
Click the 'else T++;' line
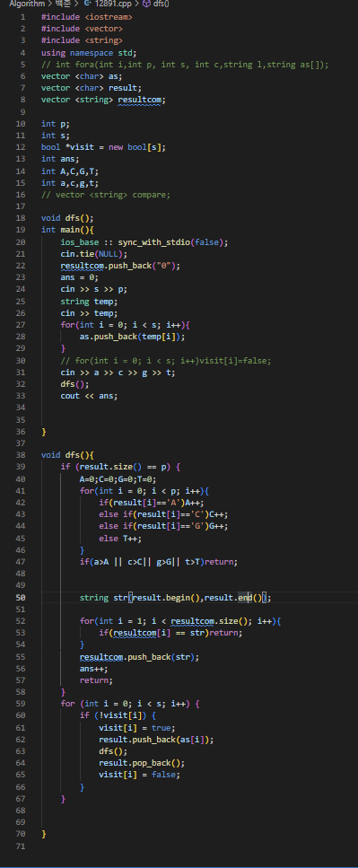120,538
